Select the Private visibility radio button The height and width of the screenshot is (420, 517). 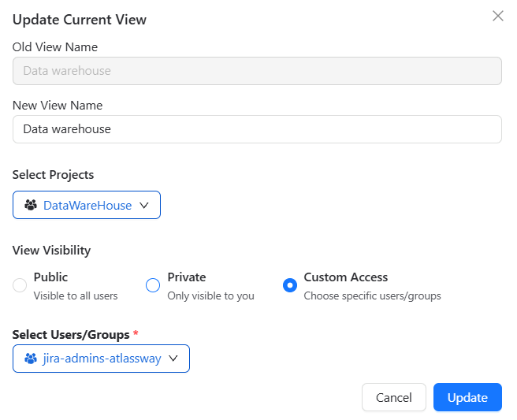[153, 285]
